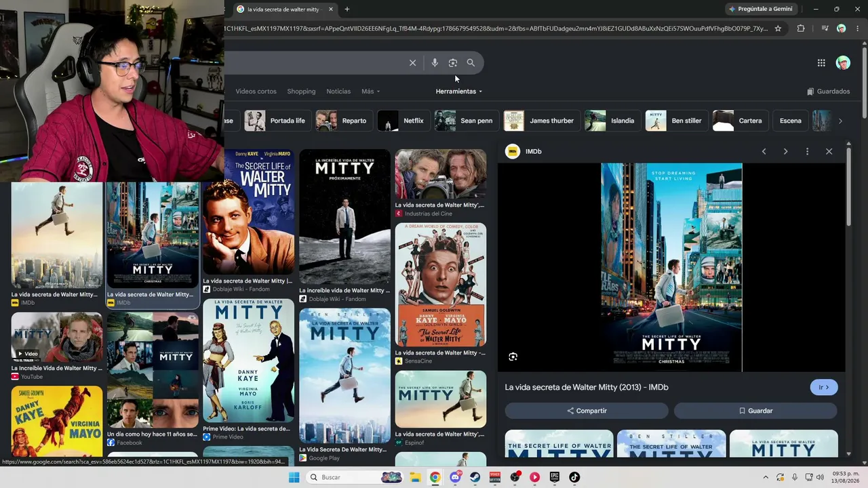Open Epic Games Launcher from taskbar
This screenshot has height=488, width=868.
pos(554,477)
